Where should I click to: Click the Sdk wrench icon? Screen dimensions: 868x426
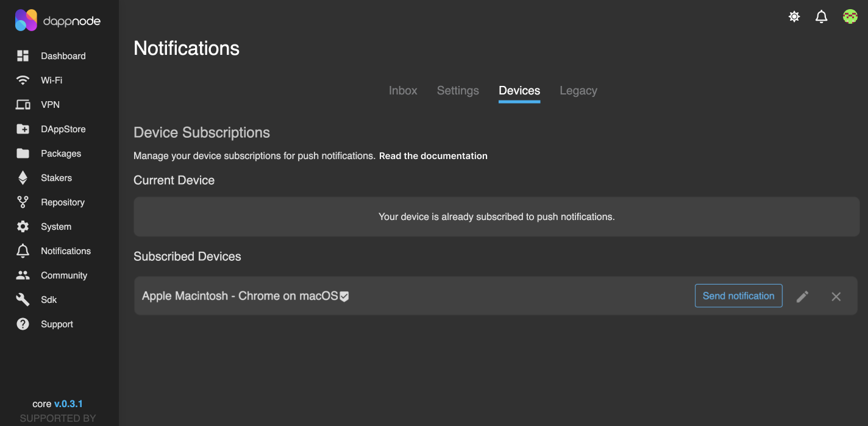[23, 300]
